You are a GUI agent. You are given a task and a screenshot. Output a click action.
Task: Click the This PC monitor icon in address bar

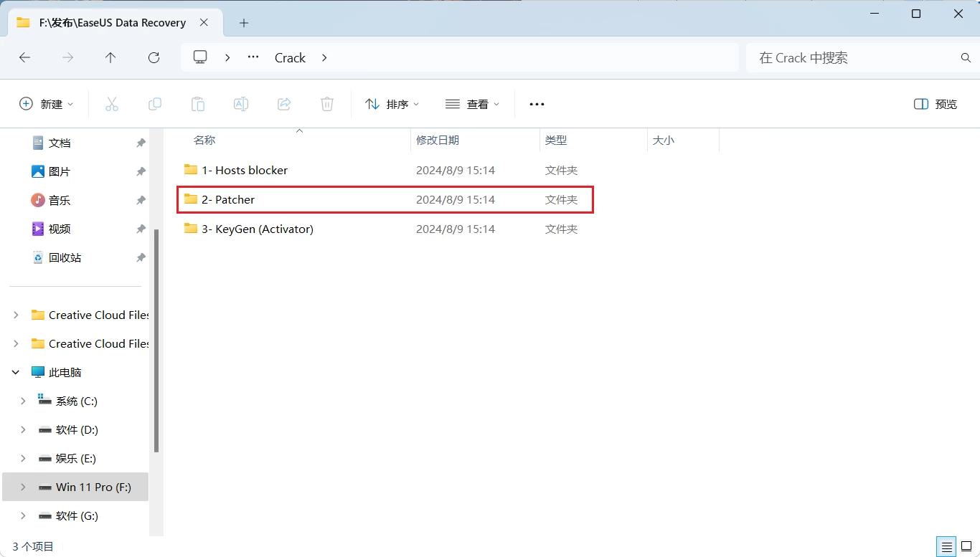pos(200,57)
